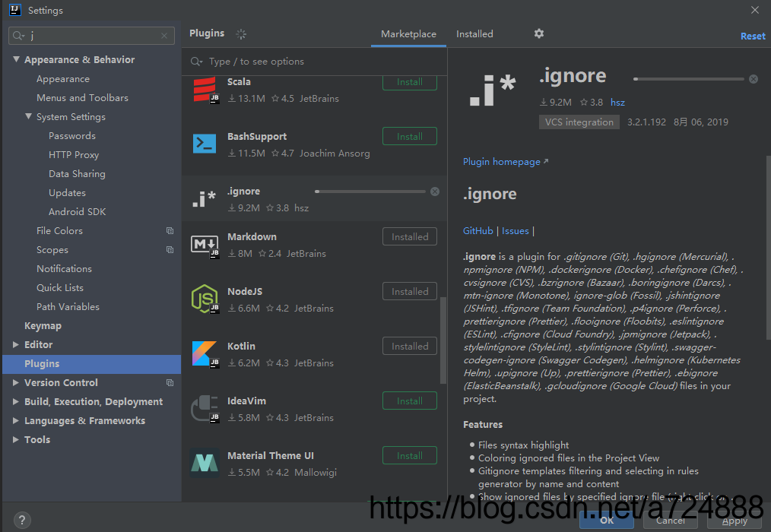Switch to the Installed plugins tab

(474, 34)
